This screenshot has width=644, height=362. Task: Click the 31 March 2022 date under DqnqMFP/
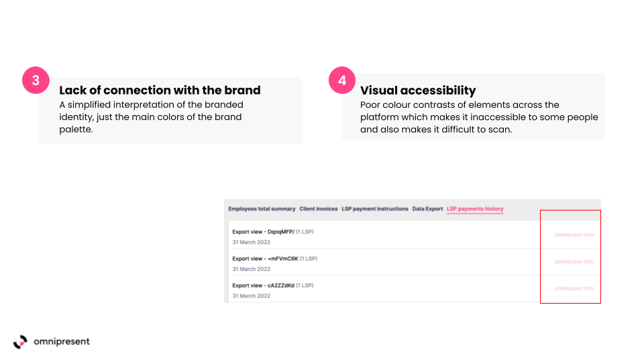(x=252, y=242)
